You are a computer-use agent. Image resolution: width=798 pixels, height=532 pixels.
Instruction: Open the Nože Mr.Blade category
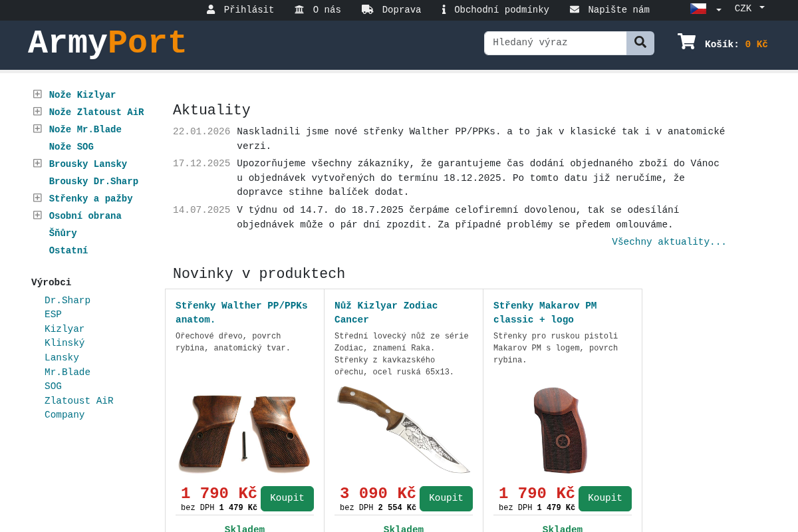point(85,130)
